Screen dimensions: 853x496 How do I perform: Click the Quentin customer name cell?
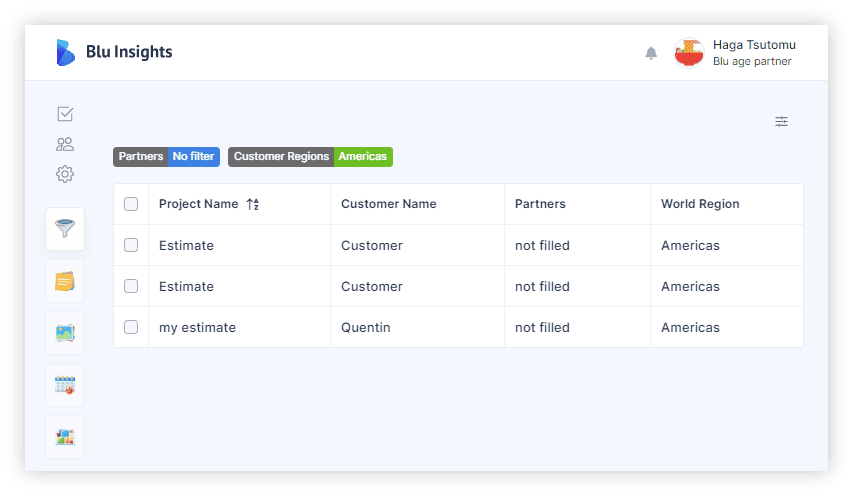pyautogui.click(x=366, y=327)
